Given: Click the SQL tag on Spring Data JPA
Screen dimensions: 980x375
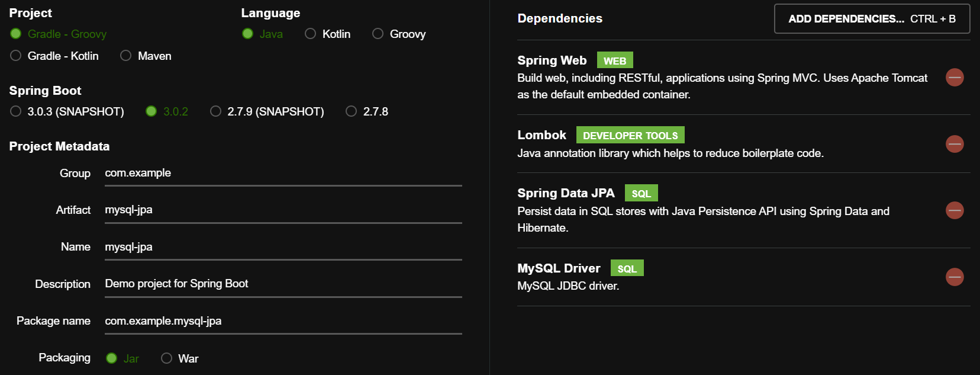Looking at the screenshot, I should click(x=641, y=193).
